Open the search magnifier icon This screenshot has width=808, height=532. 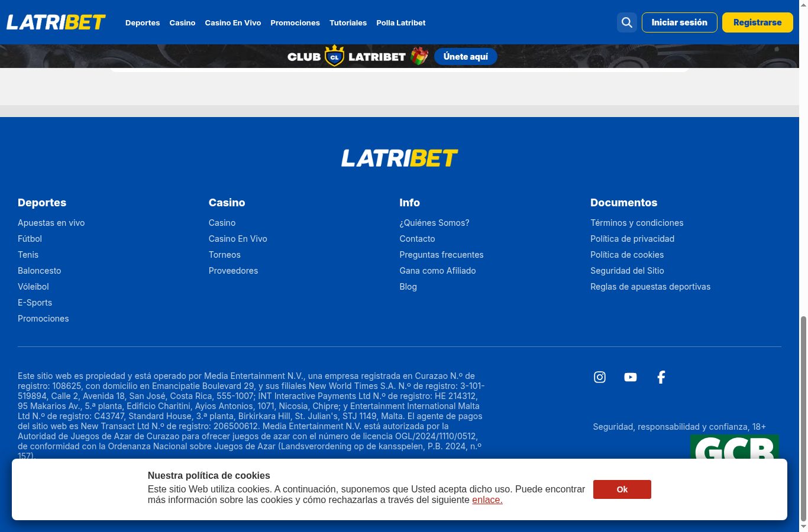point(627,22)
